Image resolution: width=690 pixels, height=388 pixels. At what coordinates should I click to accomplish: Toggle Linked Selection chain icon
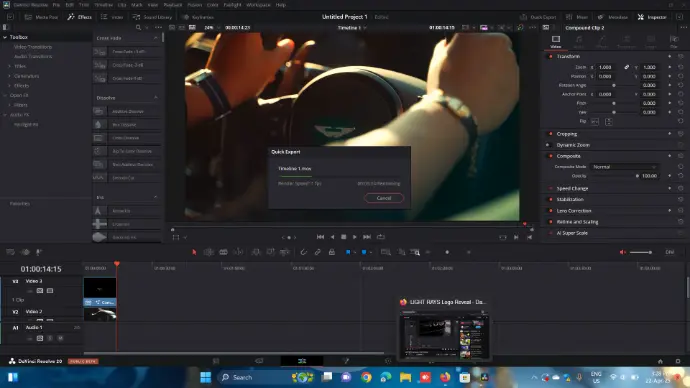pyautogui.click(x=317, y=252)
